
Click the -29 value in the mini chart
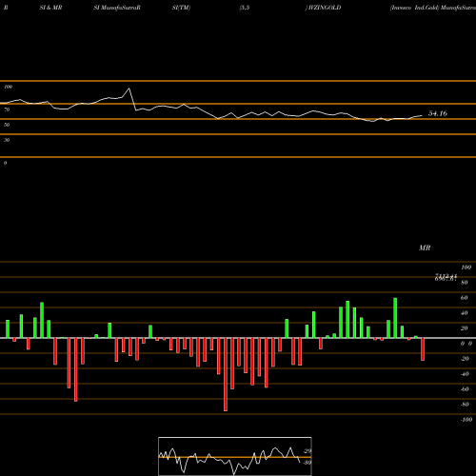307,451
